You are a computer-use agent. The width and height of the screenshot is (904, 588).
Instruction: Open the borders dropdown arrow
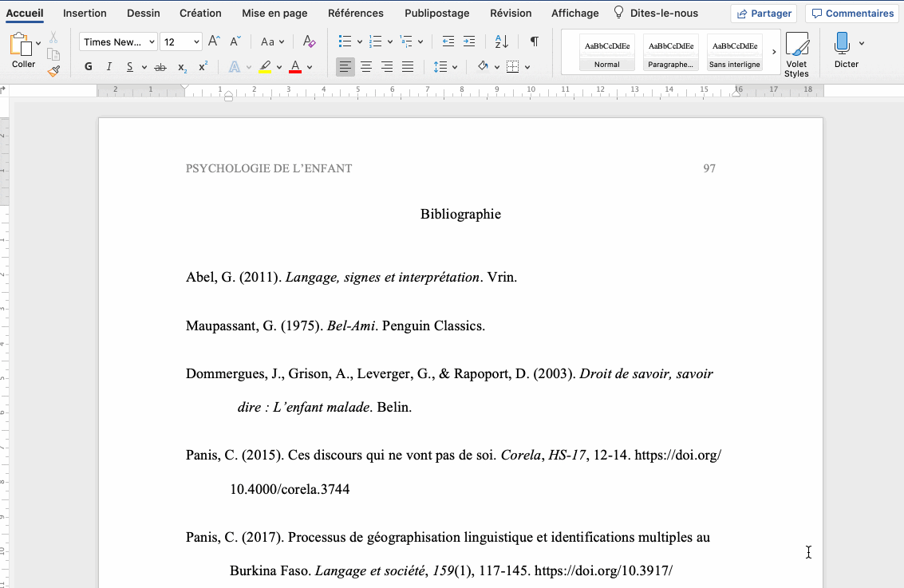click(527, 68)
